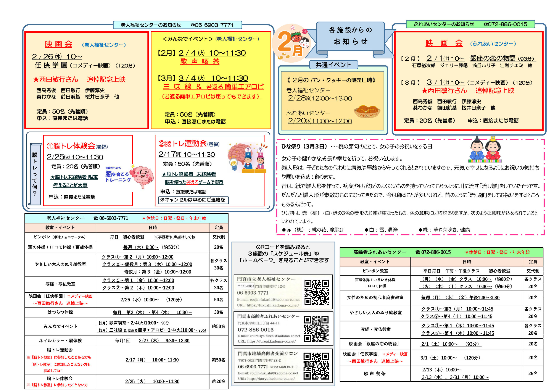554x392 pixels.
Task: Click 《2月のパン・クッキーの販売日時》 heading
Action: (x=331, y=80)
